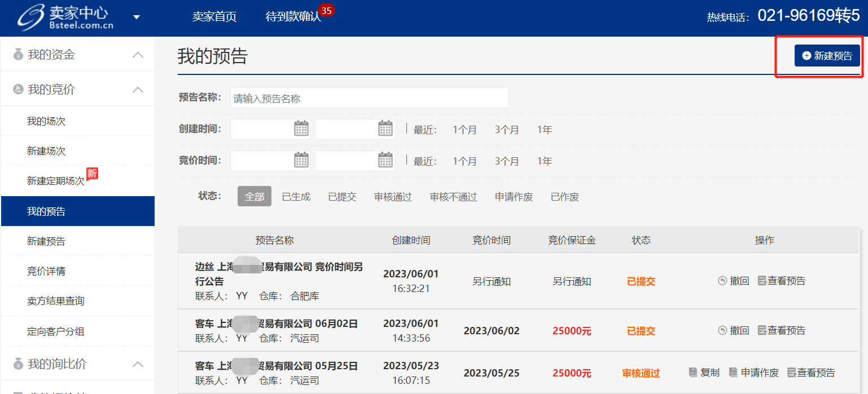Image resolution: width=868 pixels, height=394 pixels.
Task: Click 查看预告 for 客车 06月02日 row
Action: (781, 330)
